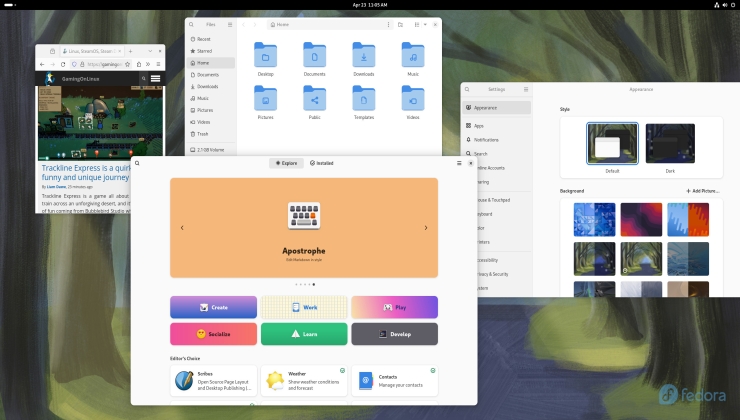The height and width of the screenshot is (420, 740).
Task: Open the Downloads folder icon
Action: point(363,54)
